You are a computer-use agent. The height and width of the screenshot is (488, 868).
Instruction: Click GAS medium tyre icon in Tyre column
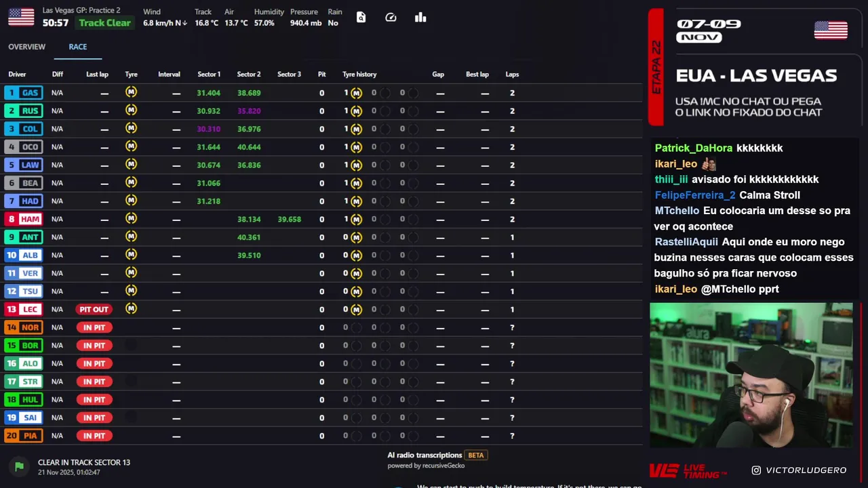coord(131,92)
